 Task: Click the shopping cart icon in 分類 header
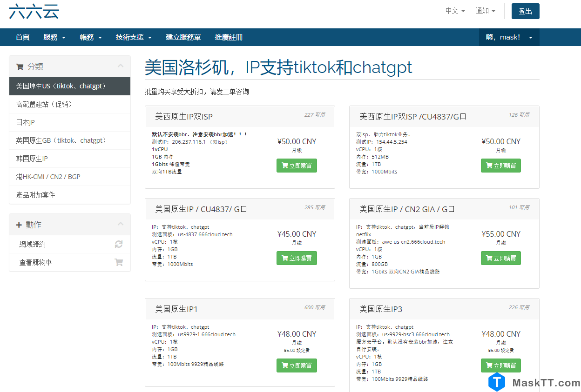point(20,66)
